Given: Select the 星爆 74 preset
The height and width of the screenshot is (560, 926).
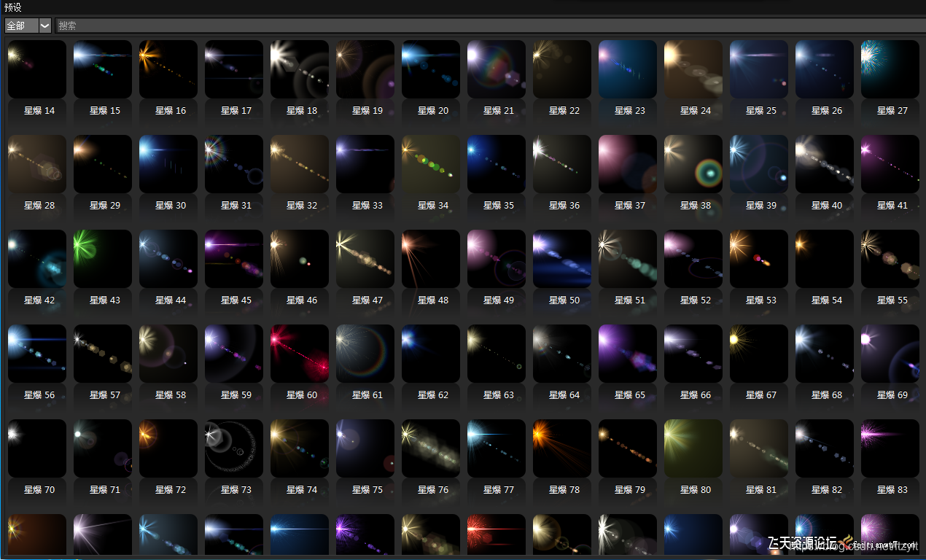Looking at the screenshot, I should tap(300, 448).
